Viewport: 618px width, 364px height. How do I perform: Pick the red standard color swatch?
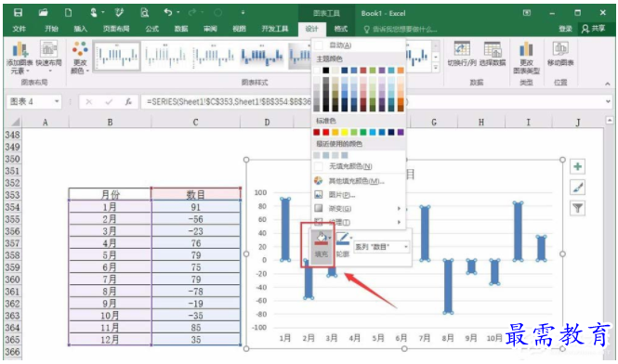click(x=326, y=133)
